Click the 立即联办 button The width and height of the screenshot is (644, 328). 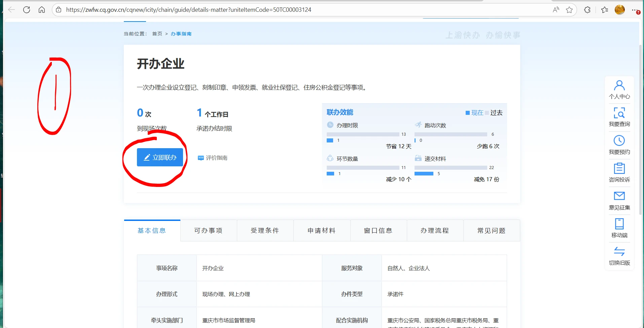(160, 157)
